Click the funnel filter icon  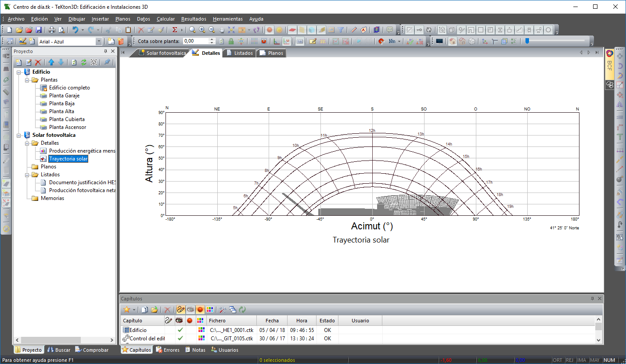[341, 30]
